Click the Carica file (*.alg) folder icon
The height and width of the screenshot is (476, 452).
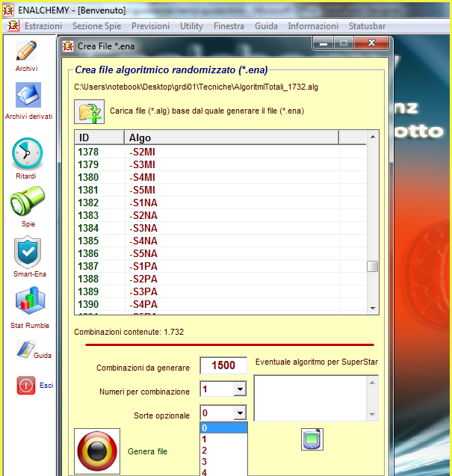tap(89, 112)
